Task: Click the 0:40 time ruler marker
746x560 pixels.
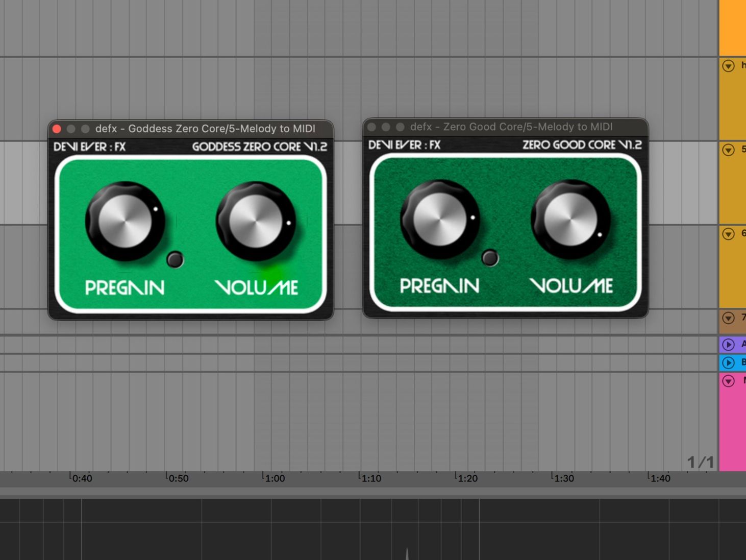Action: coord(82,478)
